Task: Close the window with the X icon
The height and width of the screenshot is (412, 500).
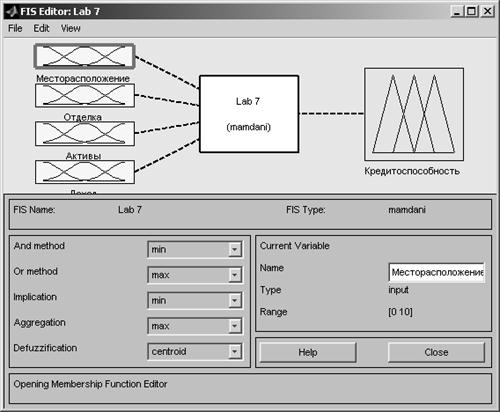Action: coord(487,11)
